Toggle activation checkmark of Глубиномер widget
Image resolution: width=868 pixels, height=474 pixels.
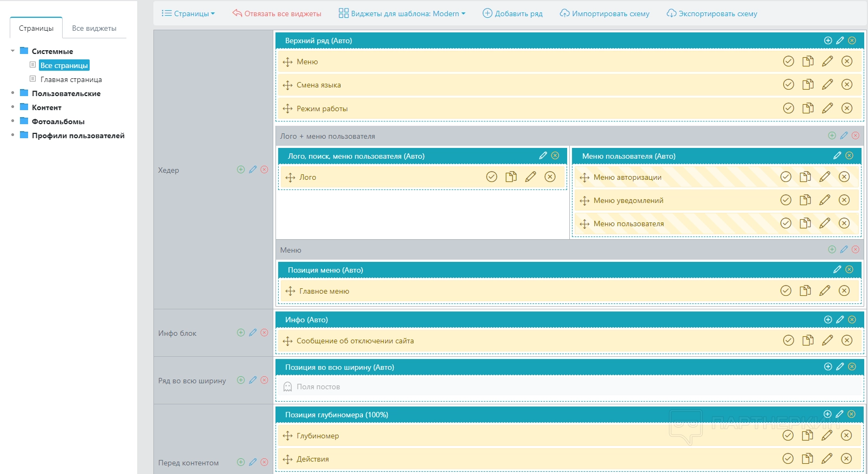(x=788, y=436)
